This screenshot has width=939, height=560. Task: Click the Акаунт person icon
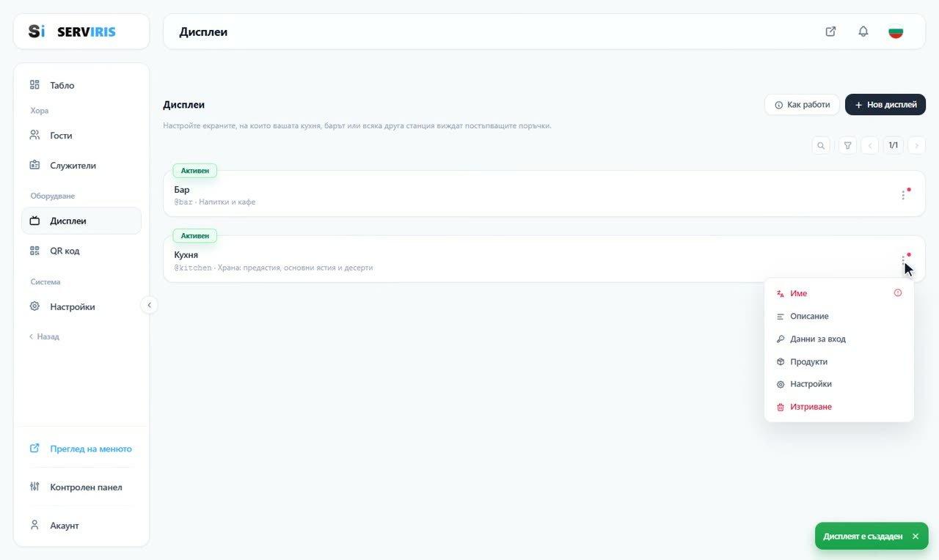(34, 525)
